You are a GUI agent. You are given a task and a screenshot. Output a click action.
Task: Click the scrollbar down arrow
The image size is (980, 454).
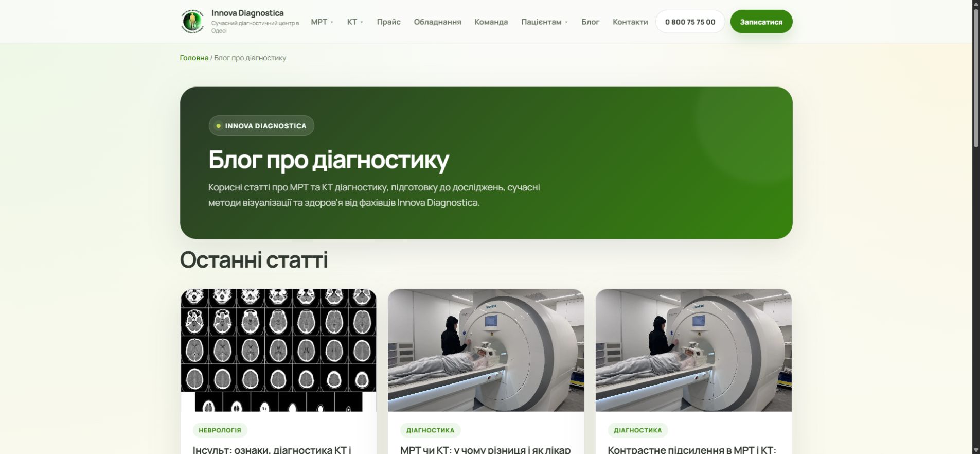pos(976,450)
